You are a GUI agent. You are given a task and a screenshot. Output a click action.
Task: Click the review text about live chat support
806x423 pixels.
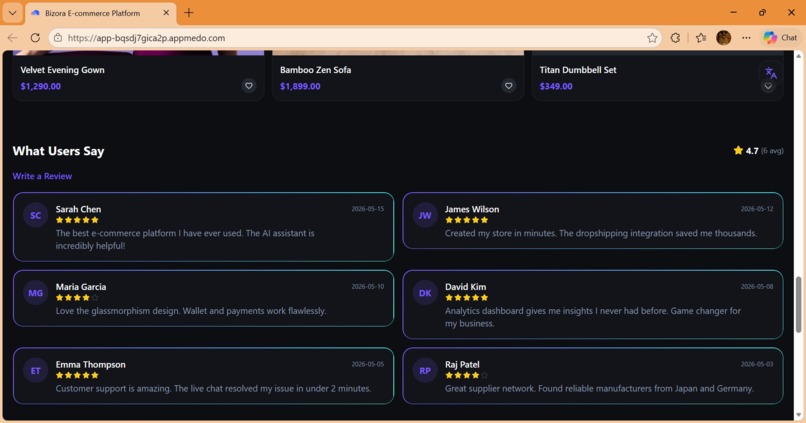pyautogui.click(x=213, y=389)
